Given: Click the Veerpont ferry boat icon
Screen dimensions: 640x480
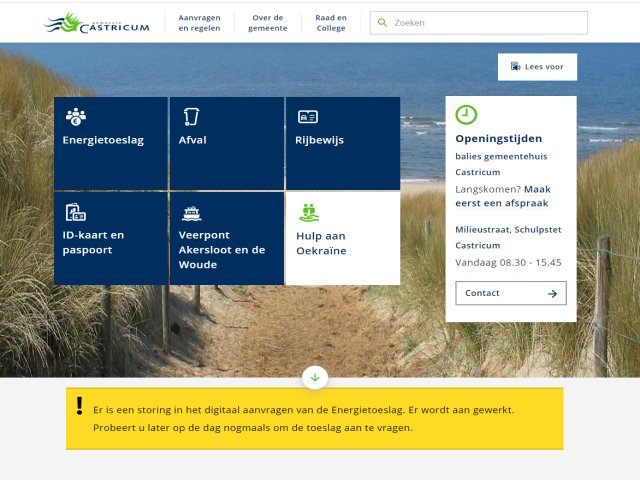Looking at the screenshot, I should pos(191,213).
